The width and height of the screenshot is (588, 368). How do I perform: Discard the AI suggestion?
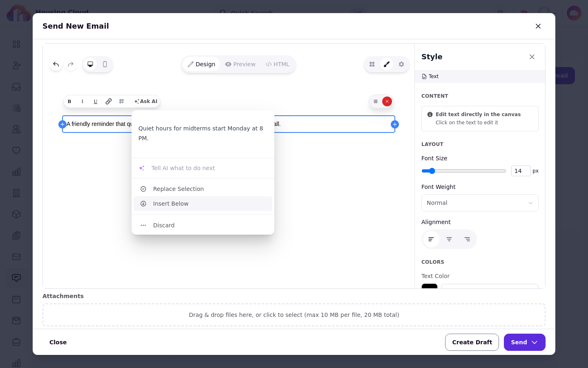203,225
